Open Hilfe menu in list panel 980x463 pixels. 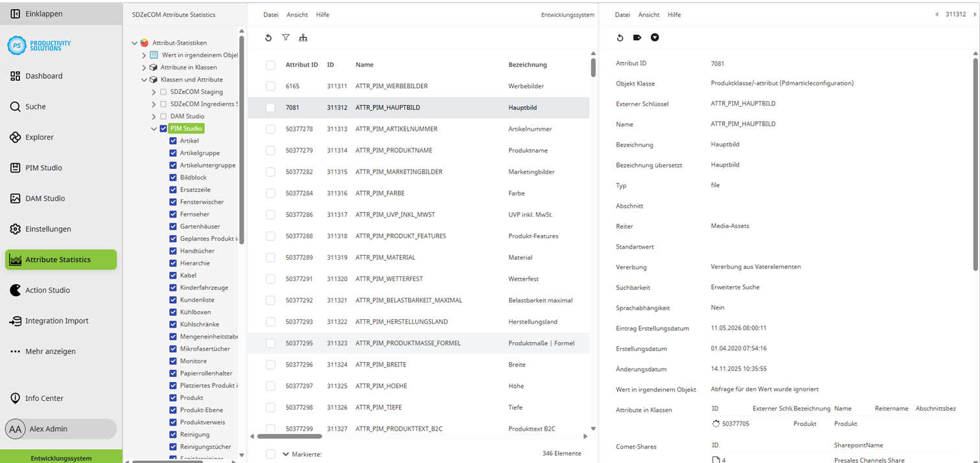323,14
